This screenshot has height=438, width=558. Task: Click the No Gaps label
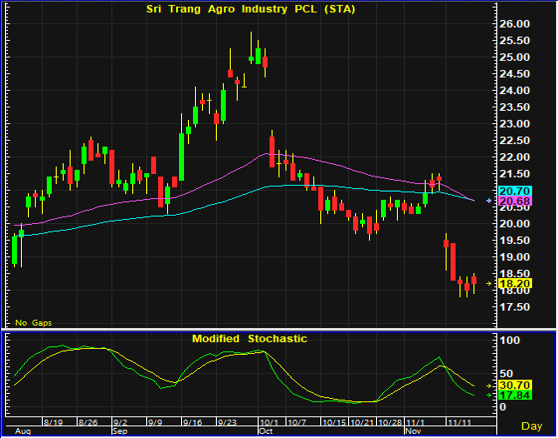click(33, 323)
